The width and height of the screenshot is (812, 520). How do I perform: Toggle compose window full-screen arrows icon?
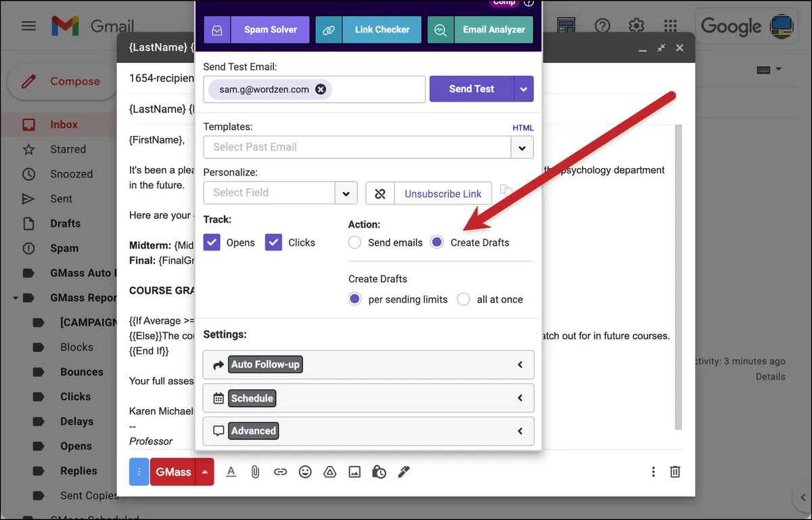661,48
